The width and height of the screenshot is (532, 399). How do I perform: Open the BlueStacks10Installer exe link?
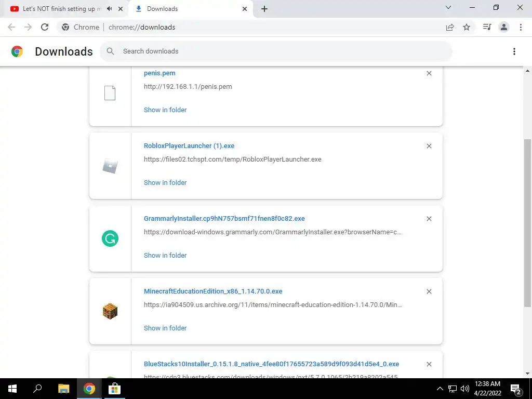pos(271,364)
